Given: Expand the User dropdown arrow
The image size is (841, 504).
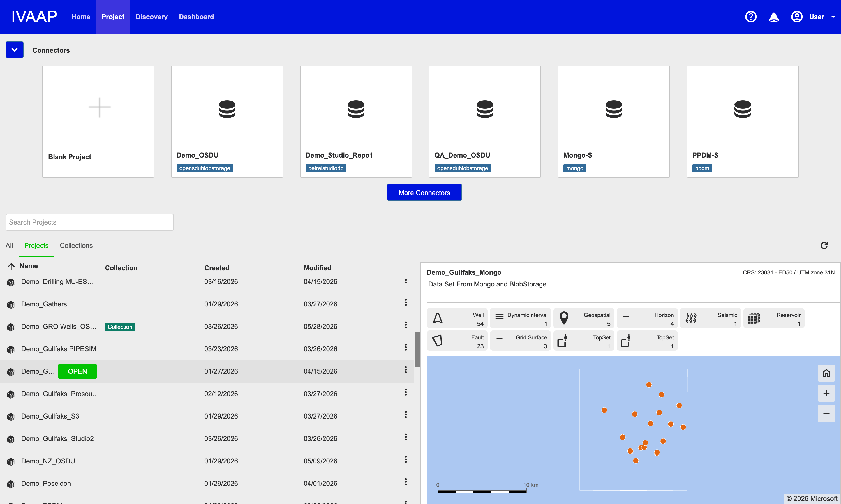Looking at the screenshot, I should tap(833, 17).
